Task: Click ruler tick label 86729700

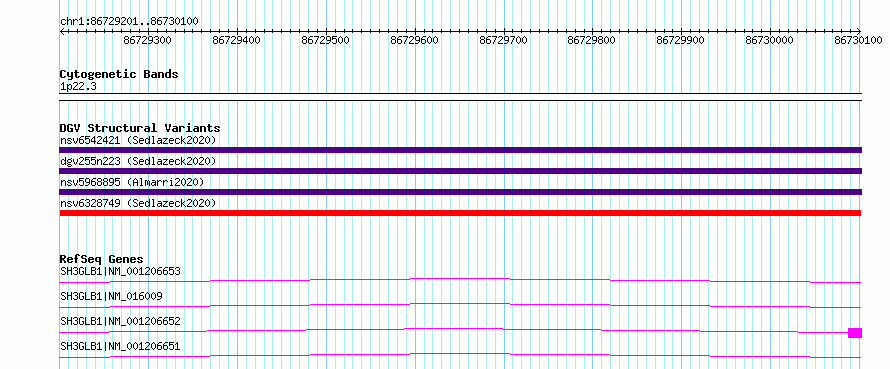Action: click(x=503, y=40)
